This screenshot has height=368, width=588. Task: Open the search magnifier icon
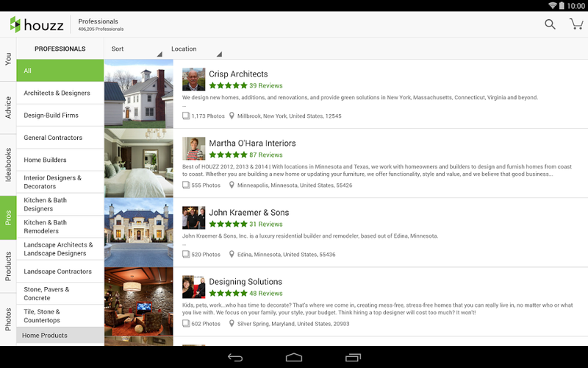(550, 24)
